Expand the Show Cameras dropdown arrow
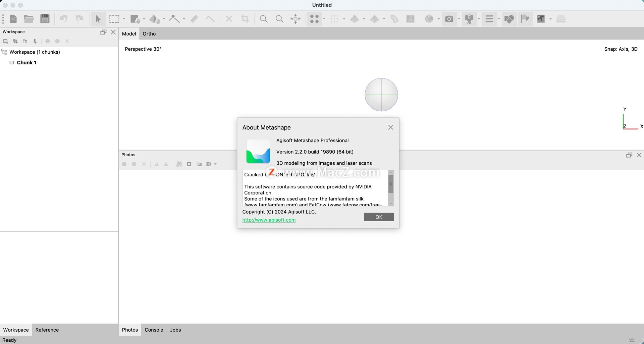The height and width of the screenshot is (344, 644). point(459,19)
